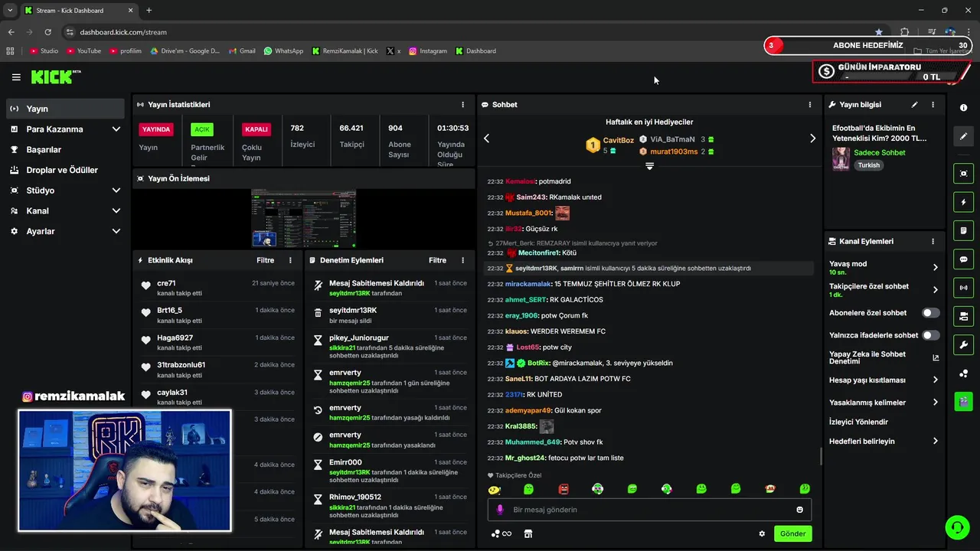Open Filtre in Etkinlik Akışı panel
The image size is (980, 551).
pyautogui.click(x=265, y=260)
